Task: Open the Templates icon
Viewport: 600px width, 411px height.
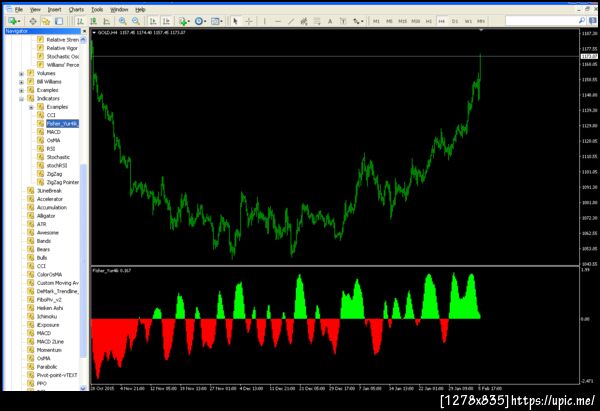Action: [215, 21]
